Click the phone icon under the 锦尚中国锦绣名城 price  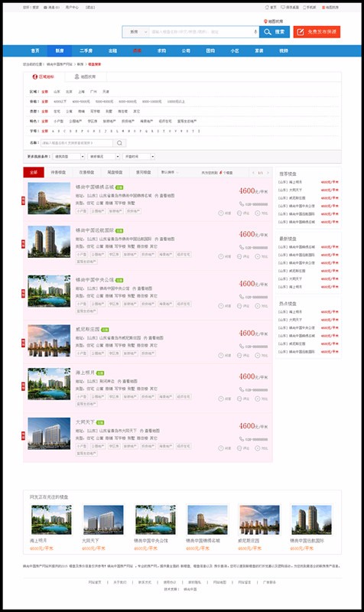tap(242, 203)
